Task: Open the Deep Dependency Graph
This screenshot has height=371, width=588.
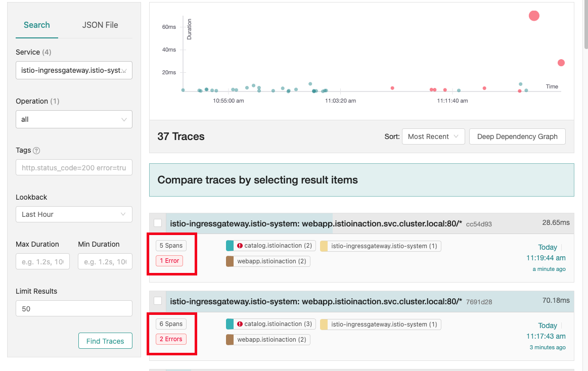Action: coord(517,136)
